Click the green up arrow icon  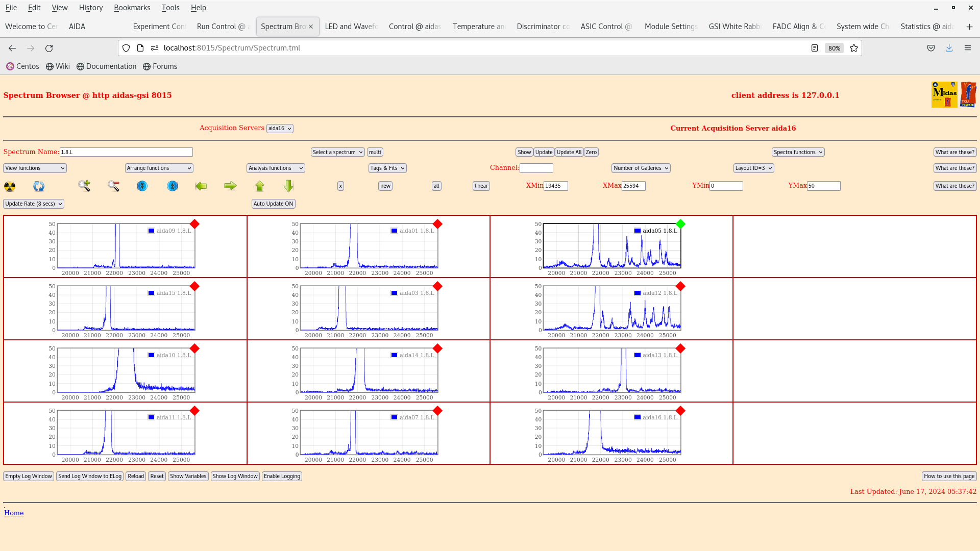coord(260,186)
